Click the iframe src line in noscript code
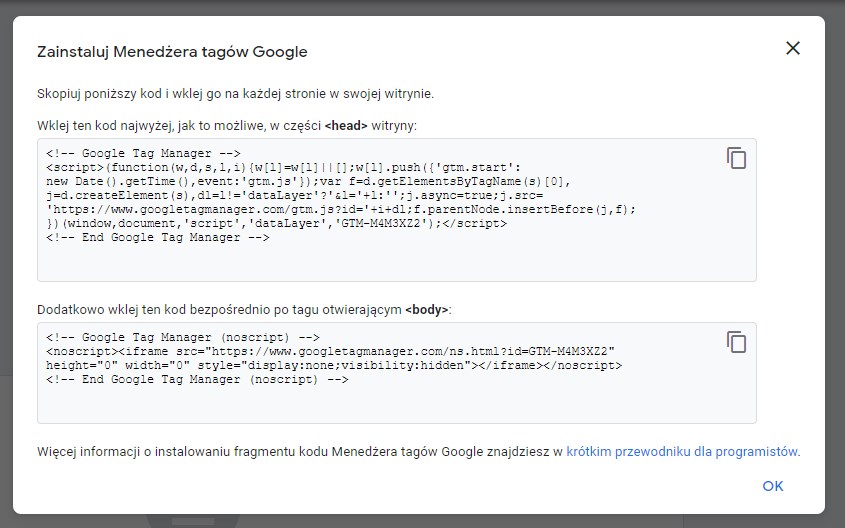This screenshot has width=845, height=528. 330,352
